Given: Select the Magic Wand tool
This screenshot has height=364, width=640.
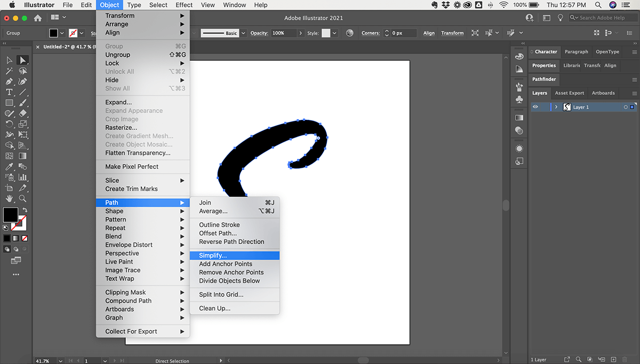Looking at the screenshot, I should (9, 71).
